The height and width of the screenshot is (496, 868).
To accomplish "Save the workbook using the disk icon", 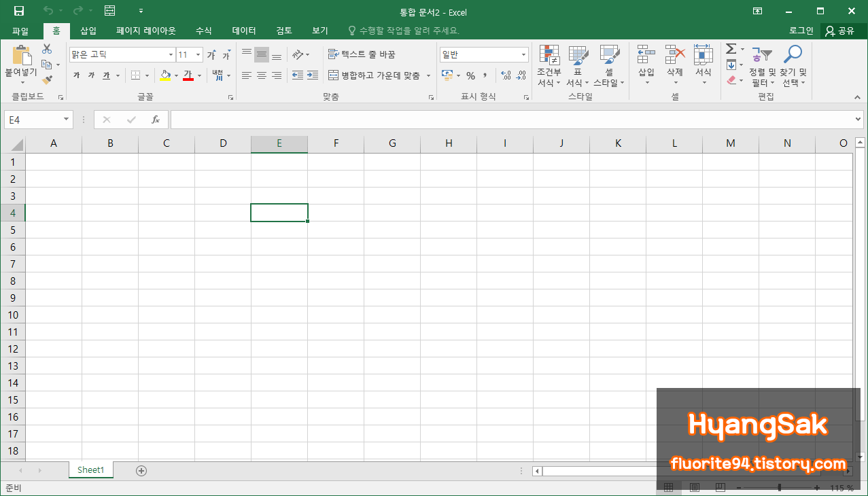I will point(19,11).
